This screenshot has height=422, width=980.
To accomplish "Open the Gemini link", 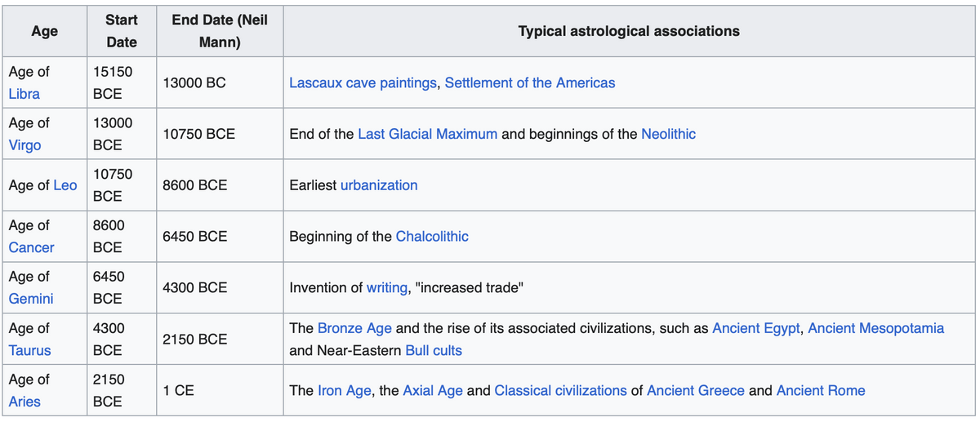I will pos(31,299).
